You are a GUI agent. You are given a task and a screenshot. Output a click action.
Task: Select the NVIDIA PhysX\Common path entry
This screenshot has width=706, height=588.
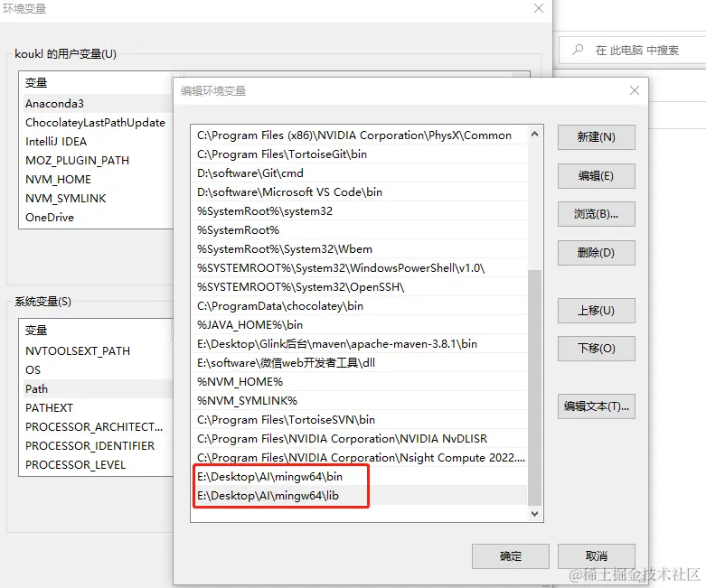point(359,135)
